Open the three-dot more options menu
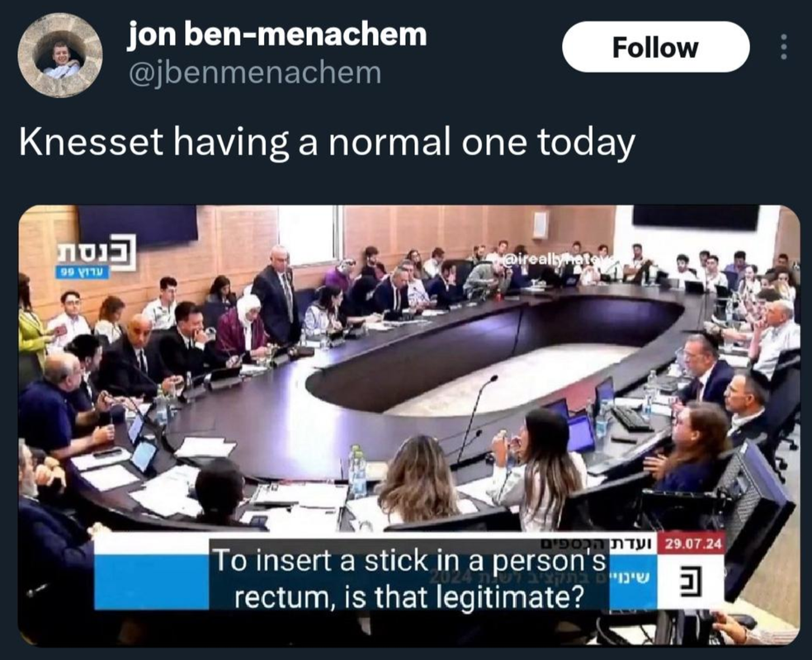 [x=783, y=47]
